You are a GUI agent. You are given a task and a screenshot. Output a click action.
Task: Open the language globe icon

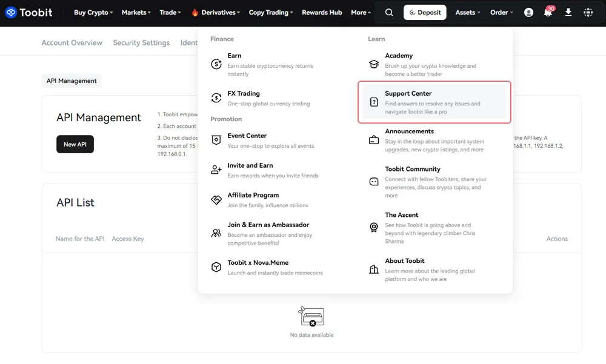coord(588,12)
